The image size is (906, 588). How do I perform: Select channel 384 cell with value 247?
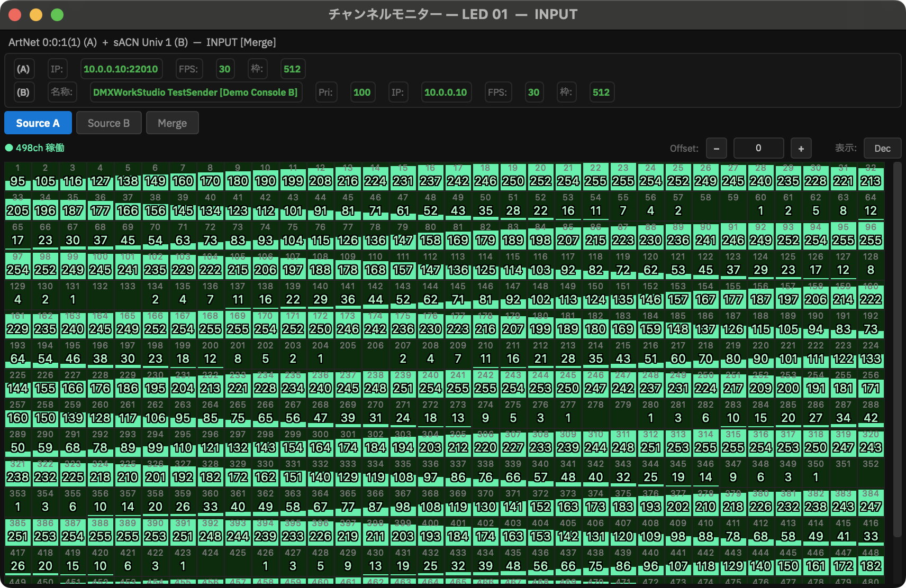[871, 502]
